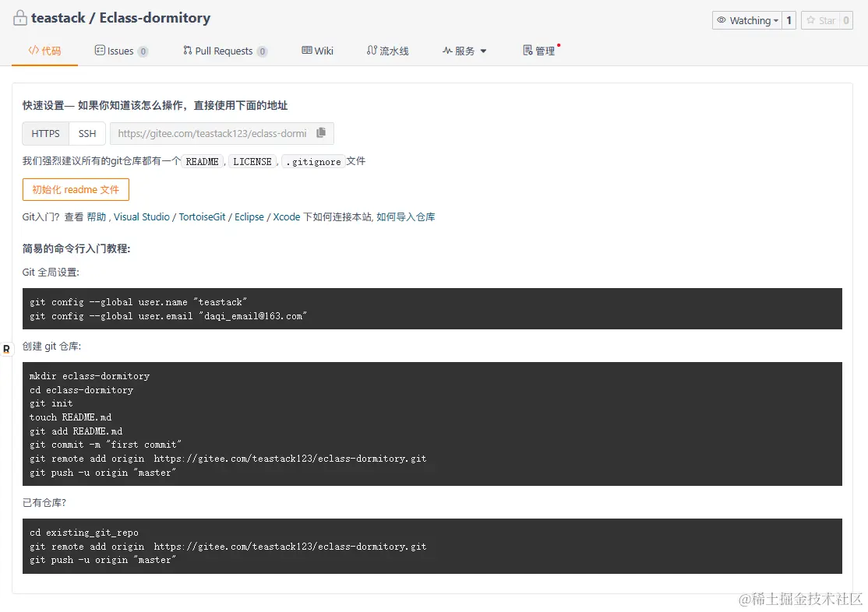The image size is (868, 612).
Task: Click the git config user.email command line
Action: click(x=168, y=316)
